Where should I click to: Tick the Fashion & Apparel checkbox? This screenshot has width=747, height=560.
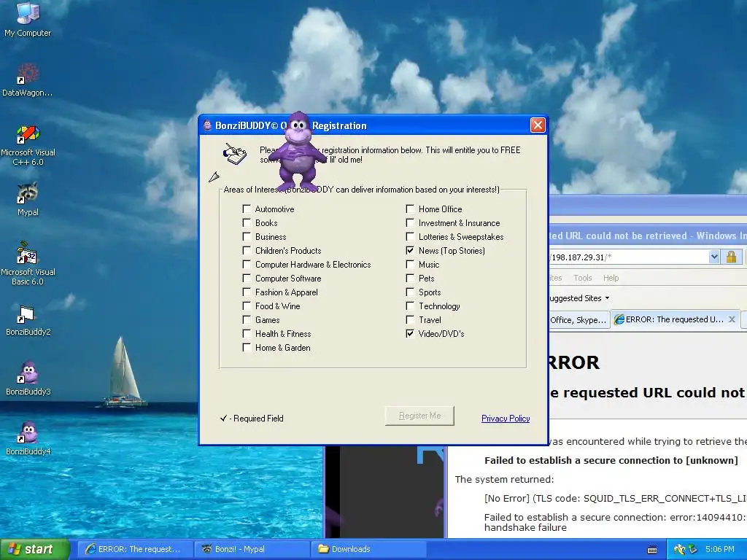click(247, 292)
